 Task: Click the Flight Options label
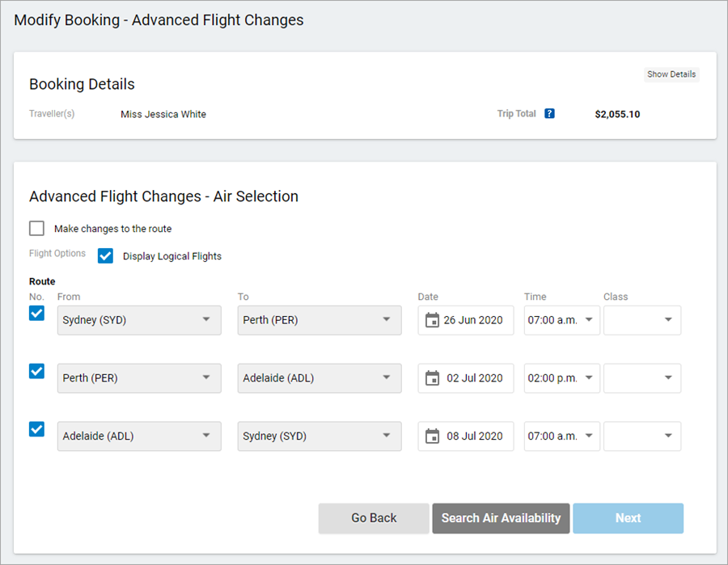[x=57, y=253]
